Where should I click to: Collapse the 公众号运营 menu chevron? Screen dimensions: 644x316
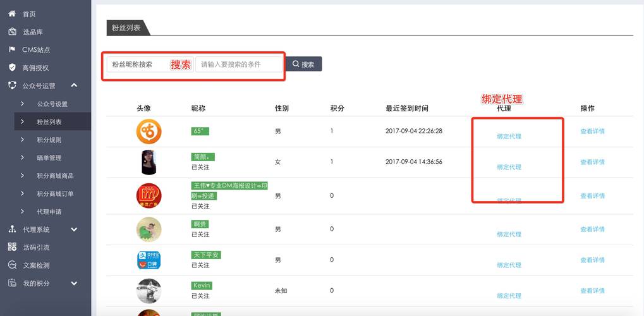click(74, 85)
